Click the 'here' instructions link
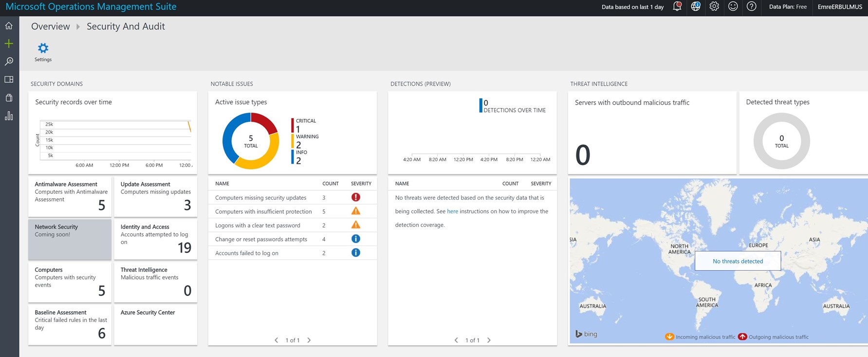868x357 pixels. coord(452,211)
